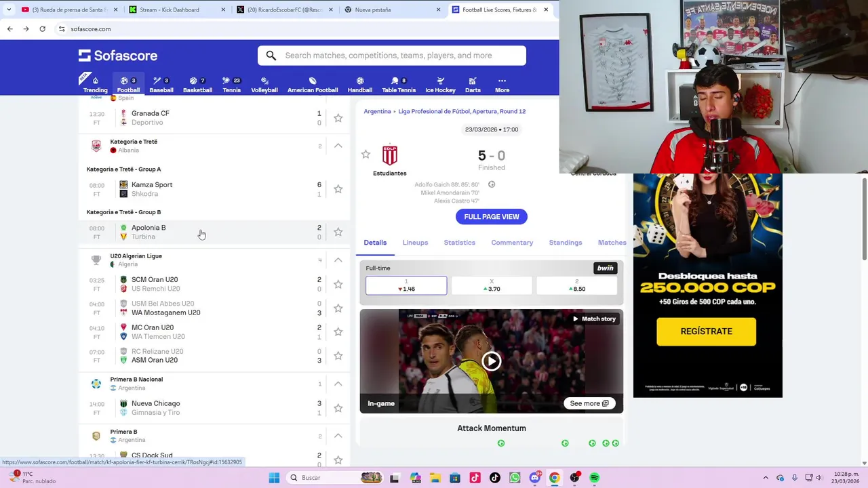Image resolution: width=868 pixels, height=488 pixels.
Task: Open the Statistics tab
Action: pyautogui.click(x=460, y=243)
